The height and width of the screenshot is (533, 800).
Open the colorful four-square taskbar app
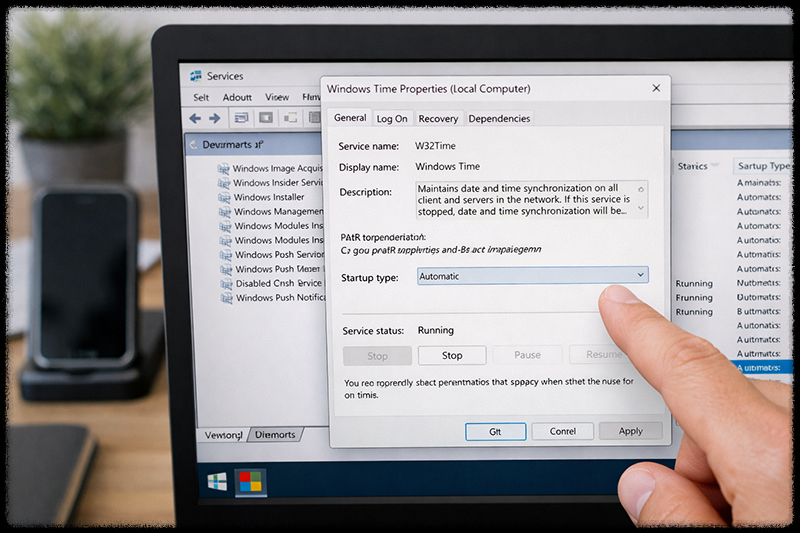(251, 481)
